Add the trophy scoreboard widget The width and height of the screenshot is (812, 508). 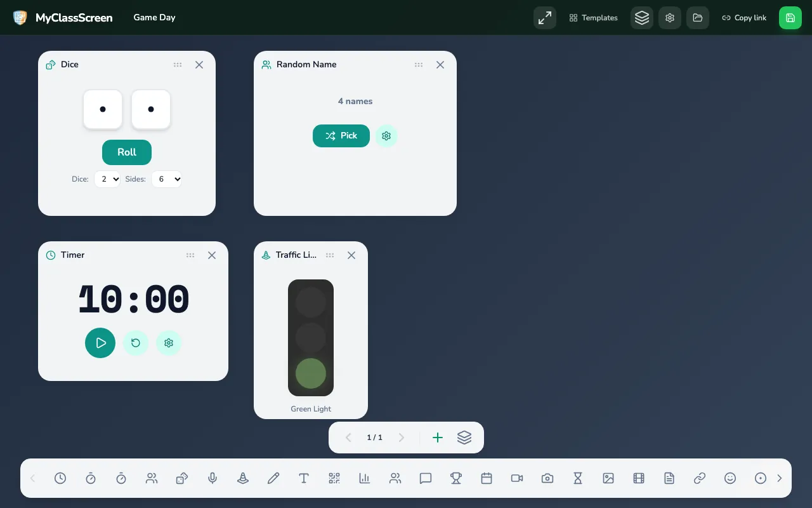[456, 478]
